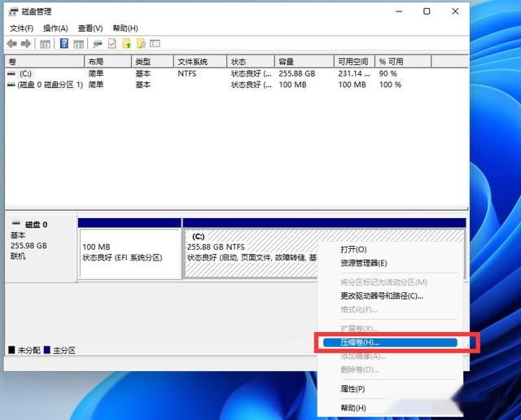Screen dimensions: 521x420
Task: Sort by the 状态 column header
Action: [251, 62]
